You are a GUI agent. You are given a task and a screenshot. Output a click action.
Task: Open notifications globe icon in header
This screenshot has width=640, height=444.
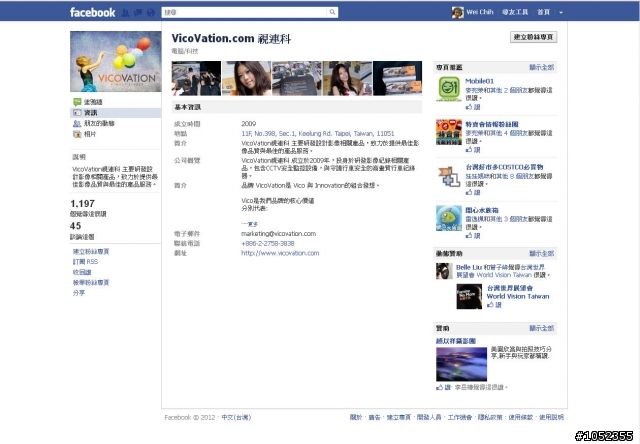point(151,13)
